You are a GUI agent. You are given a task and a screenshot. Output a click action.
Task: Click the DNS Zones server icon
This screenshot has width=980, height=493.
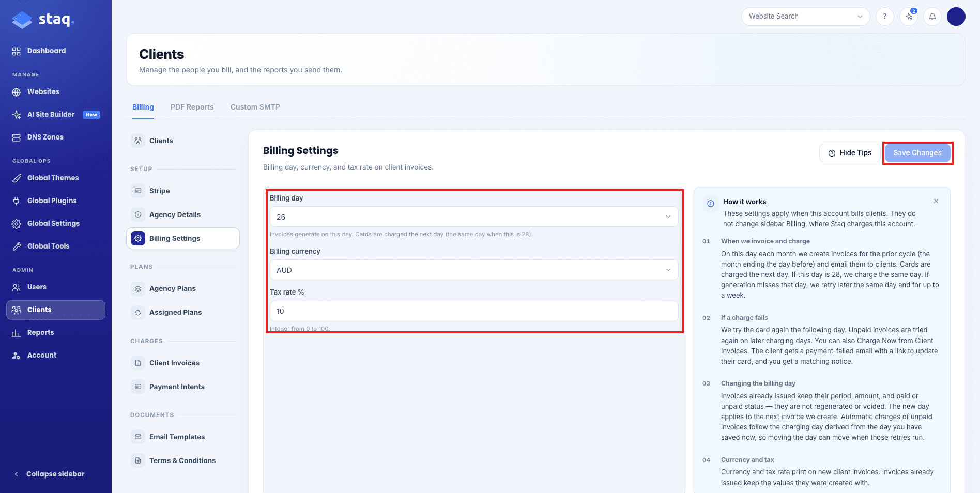click(17, 137)
